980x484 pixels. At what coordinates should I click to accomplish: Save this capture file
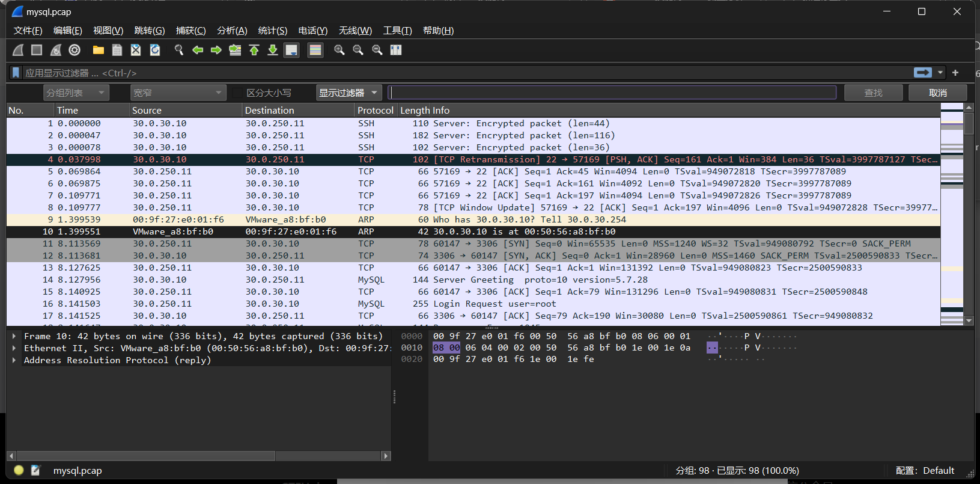117,50
